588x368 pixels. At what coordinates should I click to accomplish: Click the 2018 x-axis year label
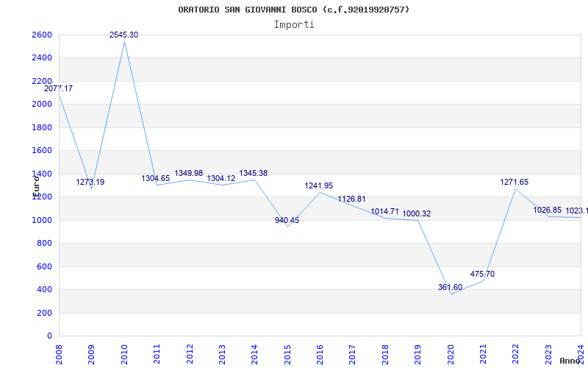pyautogui.click(x=385, y=354)
